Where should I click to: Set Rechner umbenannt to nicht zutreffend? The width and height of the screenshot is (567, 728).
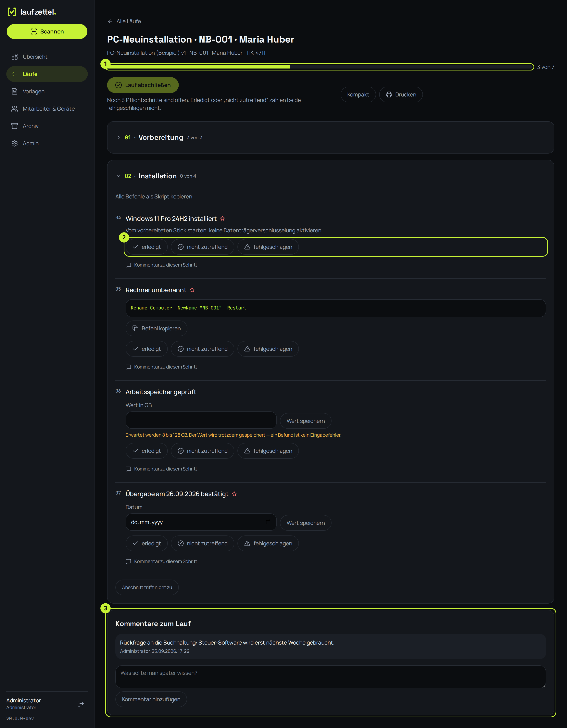tap(203, 349)
